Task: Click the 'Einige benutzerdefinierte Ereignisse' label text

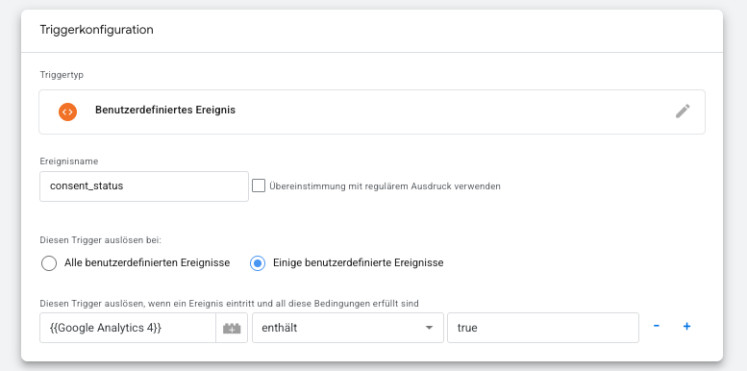Action: point(358,263)
